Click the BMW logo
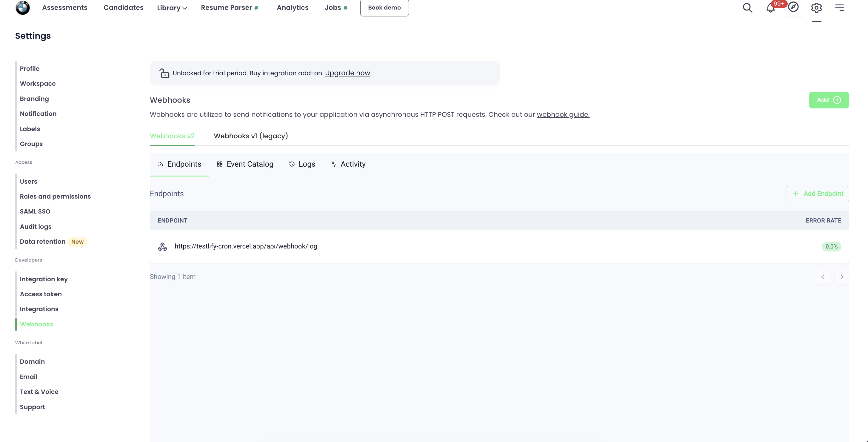This screenshot has height=442, width=868. pyautogui.click(x=23, y=8)
